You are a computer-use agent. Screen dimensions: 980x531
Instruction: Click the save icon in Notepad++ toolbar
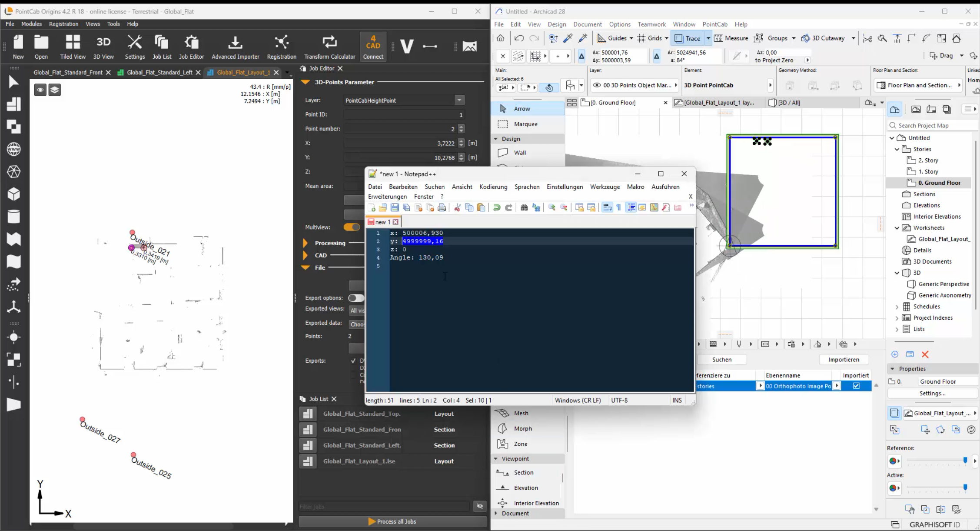[395, 207]
